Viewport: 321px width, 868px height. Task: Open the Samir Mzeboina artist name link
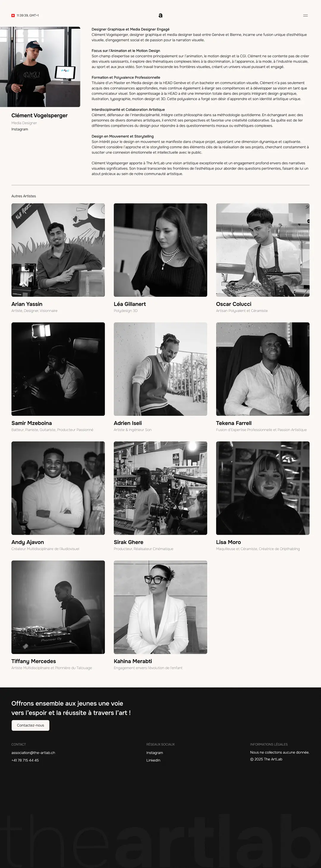pos(32,423)
